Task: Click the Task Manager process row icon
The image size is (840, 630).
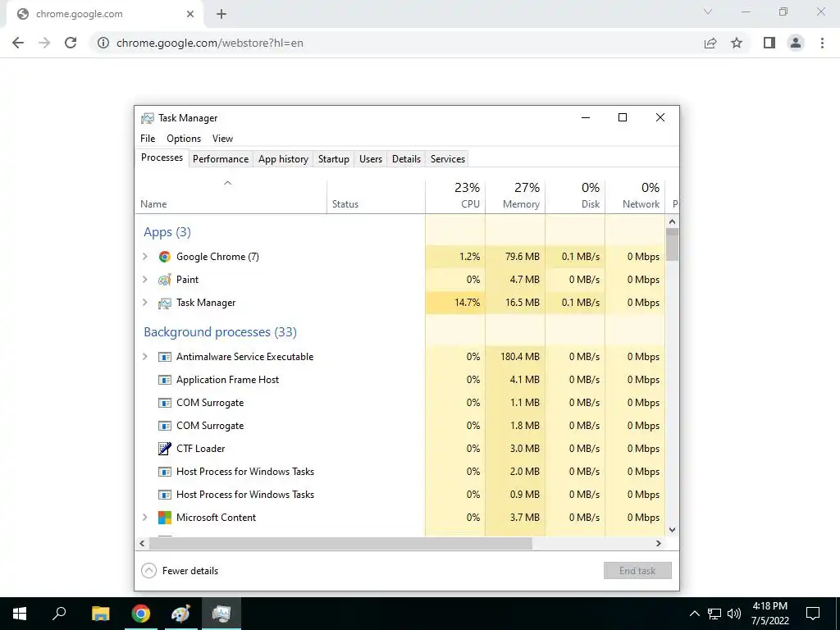Action: click(x=164, y=304)
